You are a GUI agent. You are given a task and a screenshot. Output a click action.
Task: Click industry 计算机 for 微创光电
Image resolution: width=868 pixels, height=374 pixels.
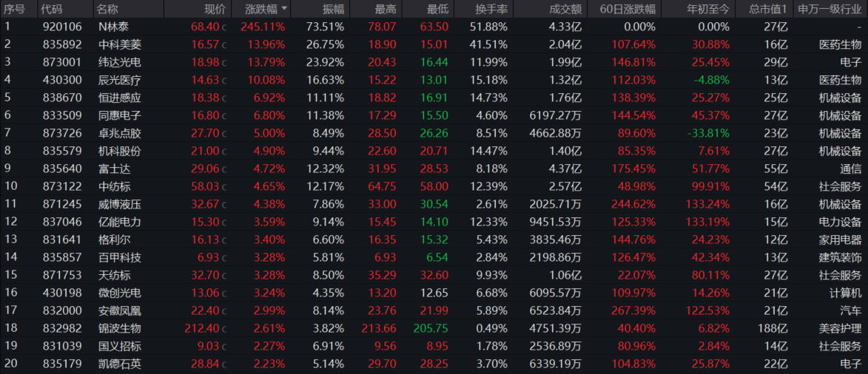(x=845, y=293)
